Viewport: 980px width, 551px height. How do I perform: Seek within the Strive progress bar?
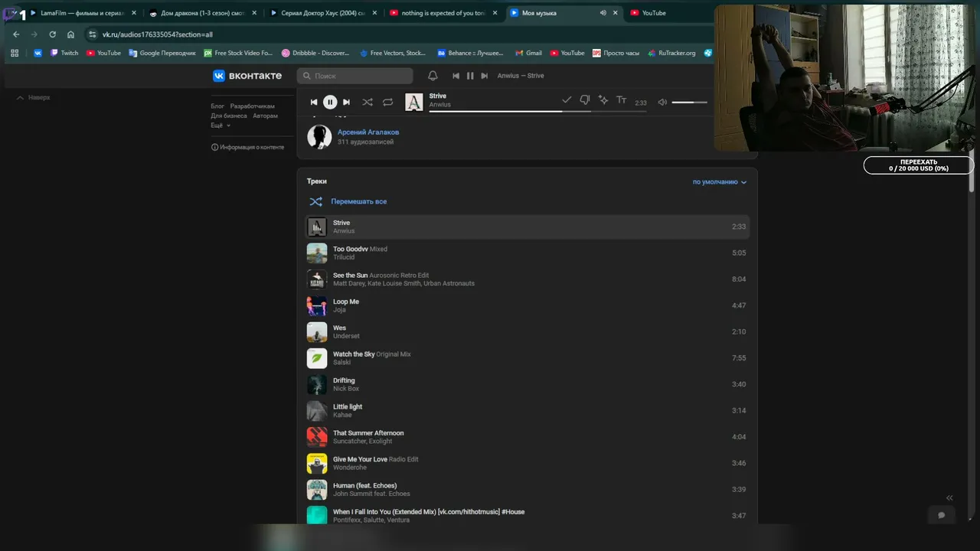[537, 111]
